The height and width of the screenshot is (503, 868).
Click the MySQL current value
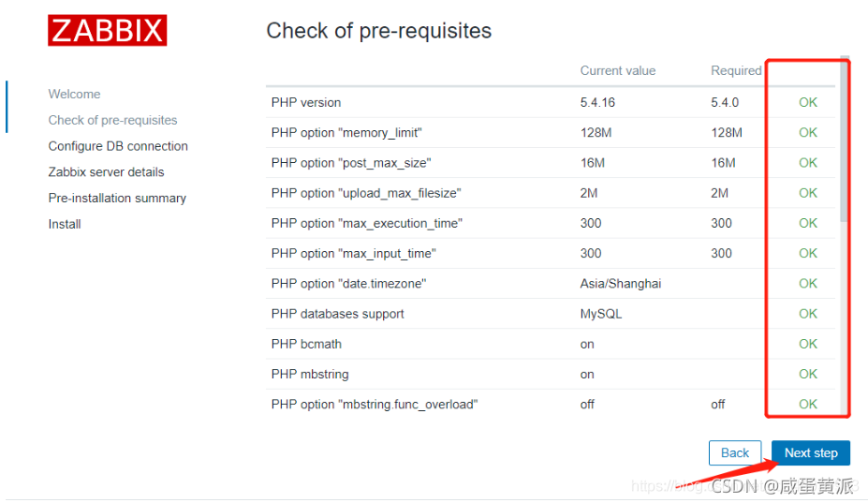[600, 314]
